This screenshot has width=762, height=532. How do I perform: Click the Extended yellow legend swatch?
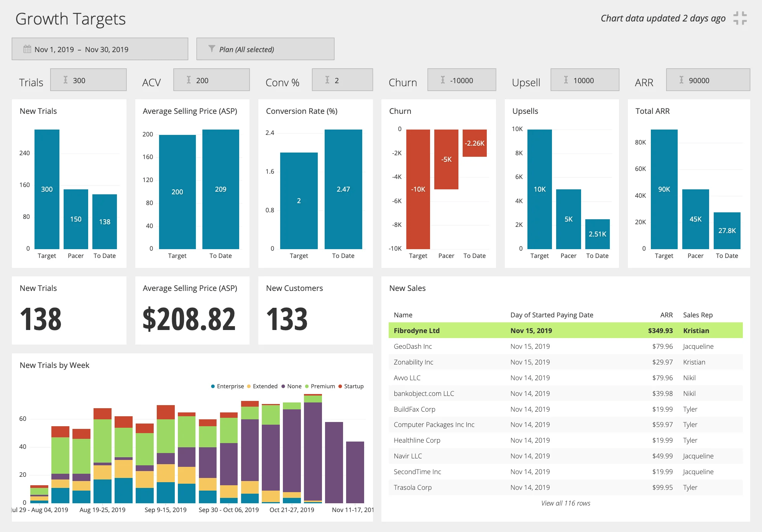pos(249,386)
